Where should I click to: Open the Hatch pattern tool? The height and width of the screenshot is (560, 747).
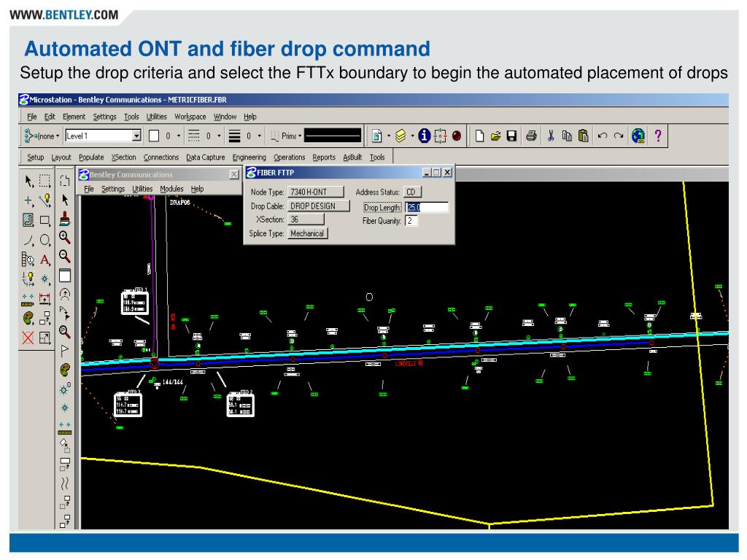pos(28,220)
